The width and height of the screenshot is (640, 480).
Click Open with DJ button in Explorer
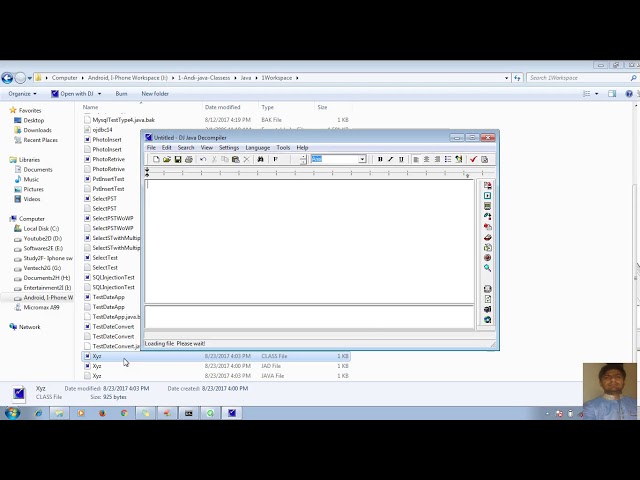(x=72, y=94)
